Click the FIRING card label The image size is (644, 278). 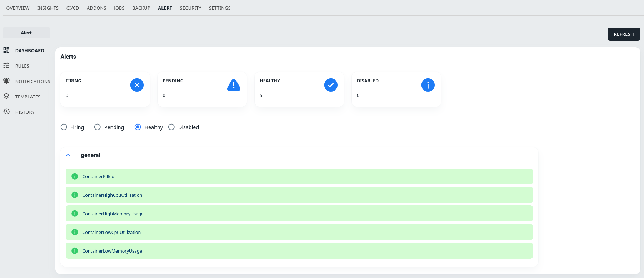coord(73,81)
